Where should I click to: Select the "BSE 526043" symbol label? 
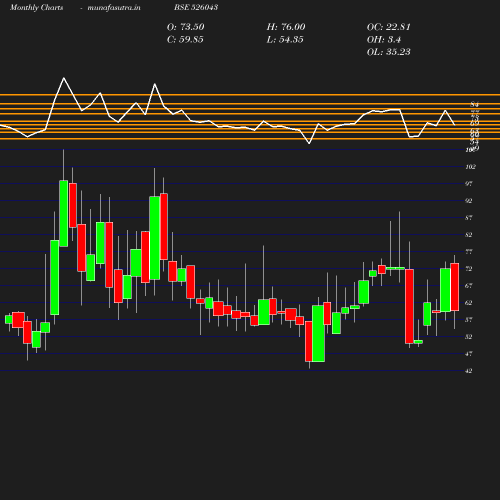pyautogui.click(x=196, y=7)
